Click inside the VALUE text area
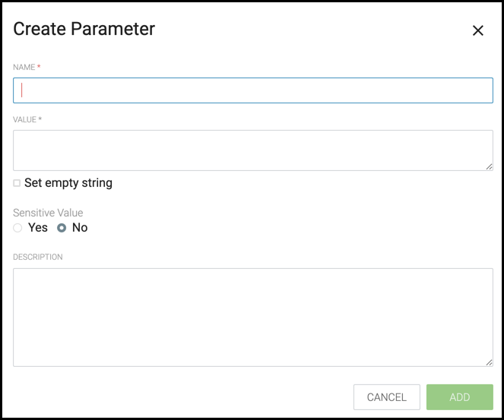Screen dimensions: 504x420 click(x=253, y=150)
